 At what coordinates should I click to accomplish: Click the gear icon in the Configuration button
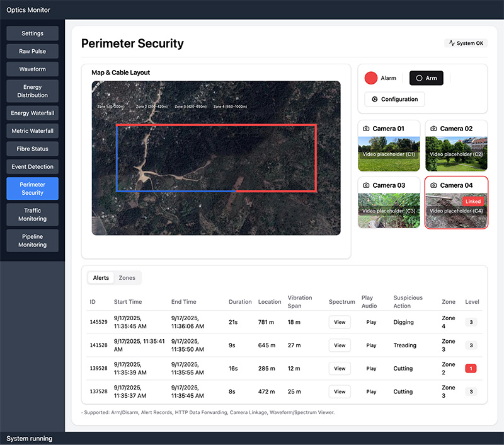coord(375,99)
